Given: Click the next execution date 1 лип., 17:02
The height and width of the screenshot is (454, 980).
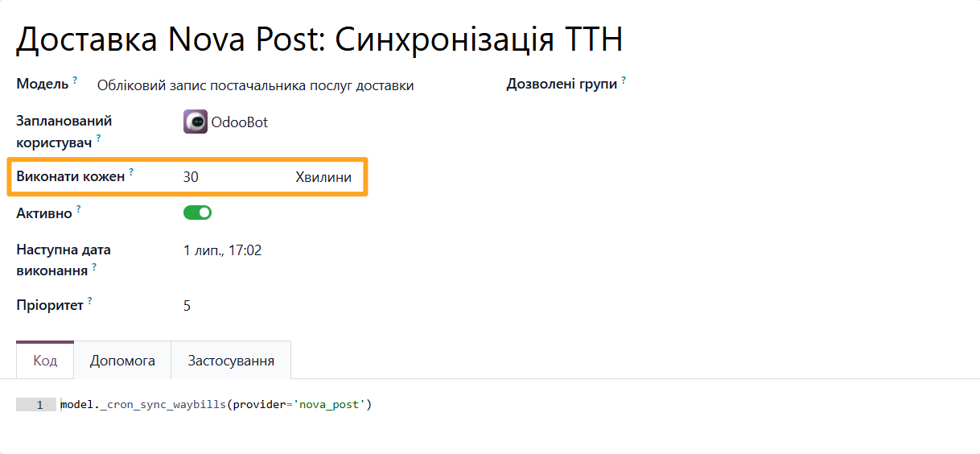Looking at the screenshot, I should pos(223,250).
